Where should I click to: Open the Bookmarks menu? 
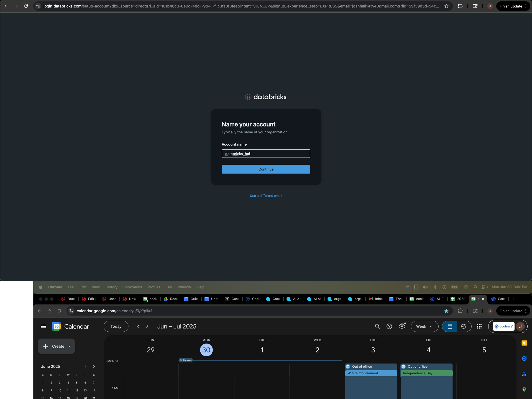(x=132, y=287)
